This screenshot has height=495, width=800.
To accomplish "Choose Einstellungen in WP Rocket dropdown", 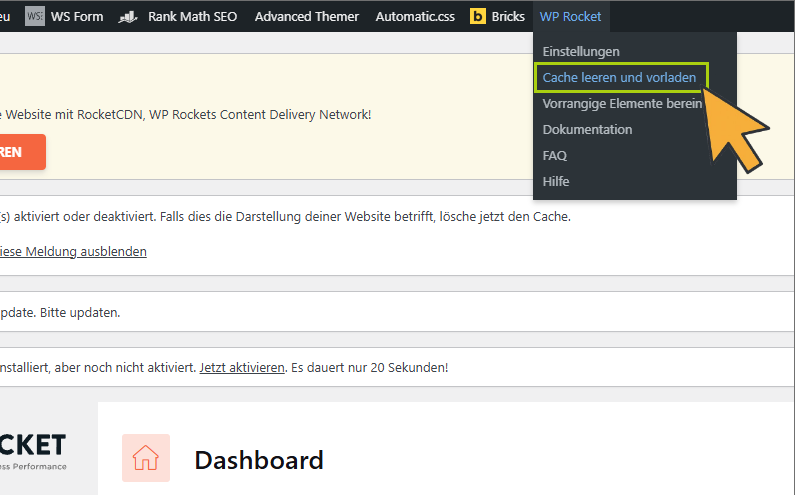I will [581, 52].
